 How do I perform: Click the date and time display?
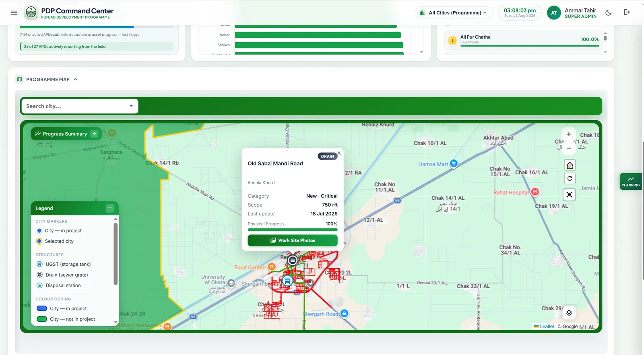coord(520,12)
